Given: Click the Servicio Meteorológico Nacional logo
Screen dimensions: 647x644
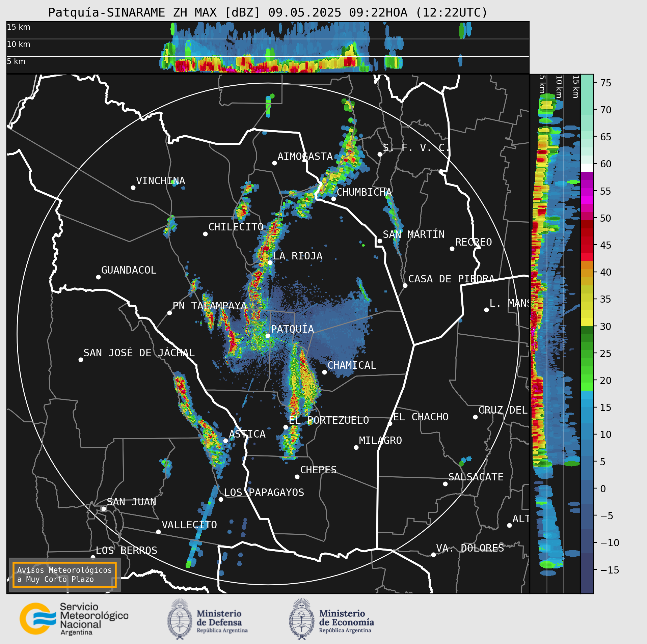Looking at the screenshot, I should click(x=74, y=619).
